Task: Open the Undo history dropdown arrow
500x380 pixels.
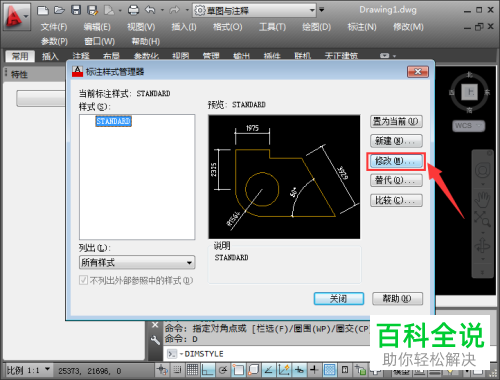Action: [162, 10]
